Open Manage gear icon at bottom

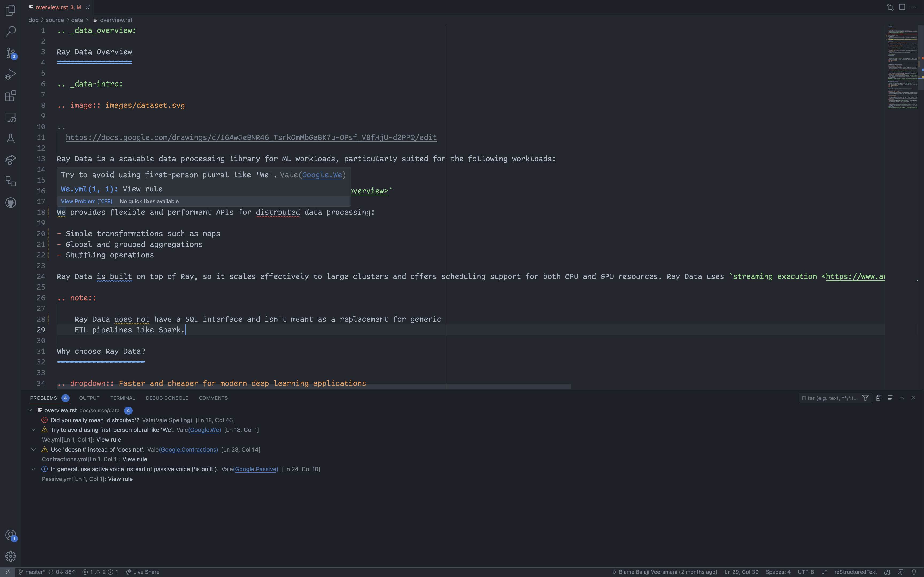click(x=11, y=556)
